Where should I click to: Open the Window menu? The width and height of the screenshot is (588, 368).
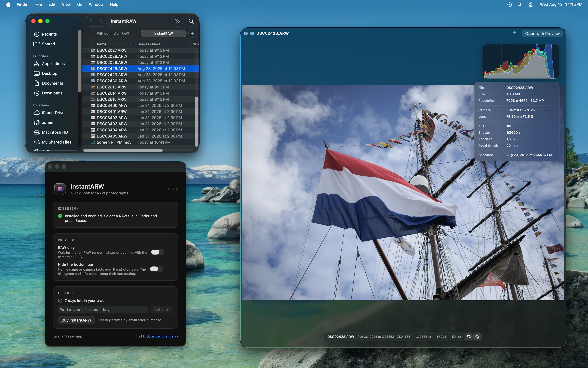(96, 4)
